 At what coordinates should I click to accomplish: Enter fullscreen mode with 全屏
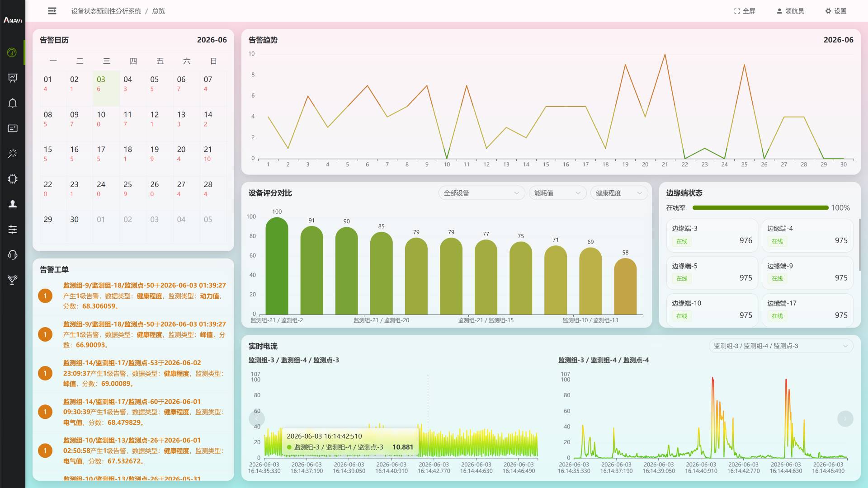tap(745, 11)
